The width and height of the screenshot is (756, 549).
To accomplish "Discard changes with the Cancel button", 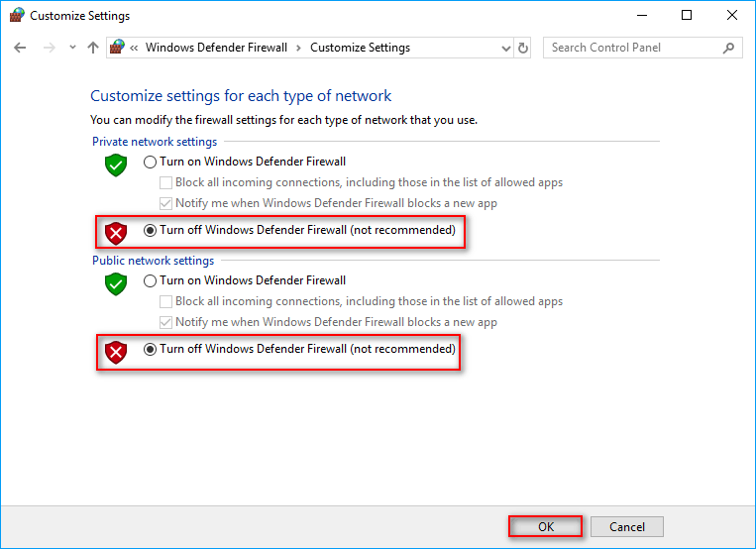I will [x=627, y=526].
